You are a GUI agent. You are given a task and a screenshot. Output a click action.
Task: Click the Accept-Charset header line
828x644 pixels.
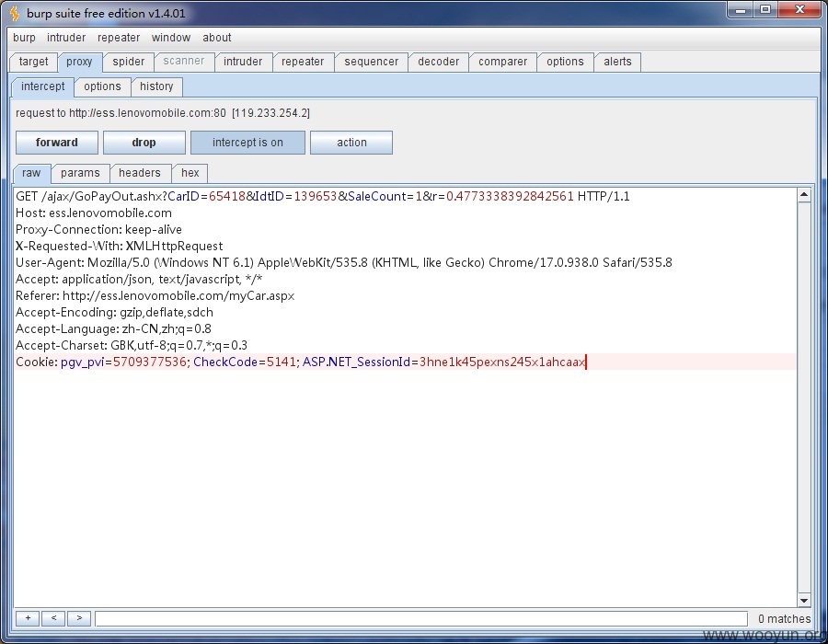[x=132, y=345]
